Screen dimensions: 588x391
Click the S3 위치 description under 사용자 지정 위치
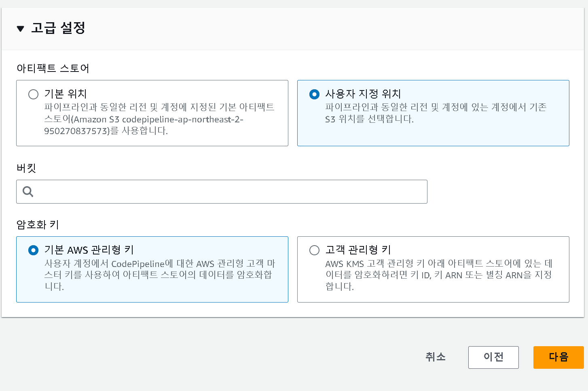tap(436, 113)
